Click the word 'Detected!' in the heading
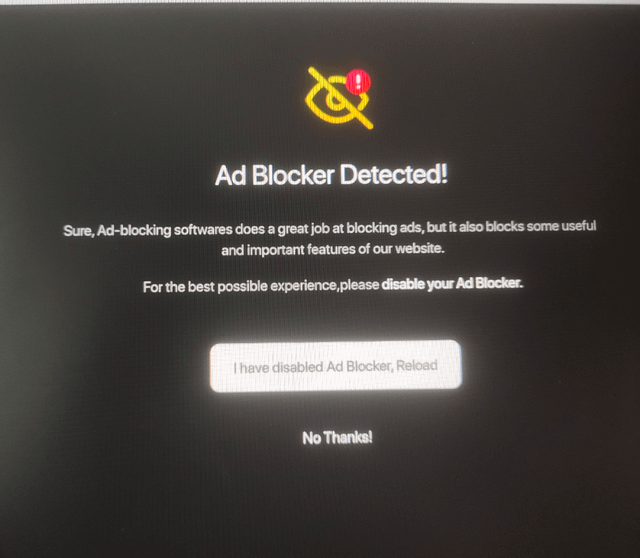This screenshot has width=640, height=558. point(394,174)
